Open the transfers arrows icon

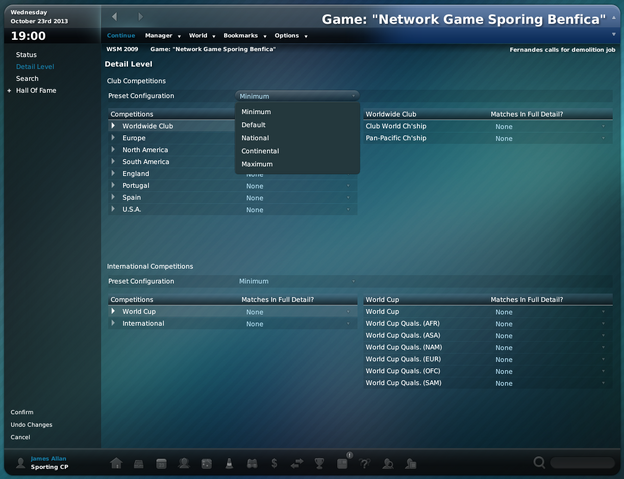pos(297,463)
